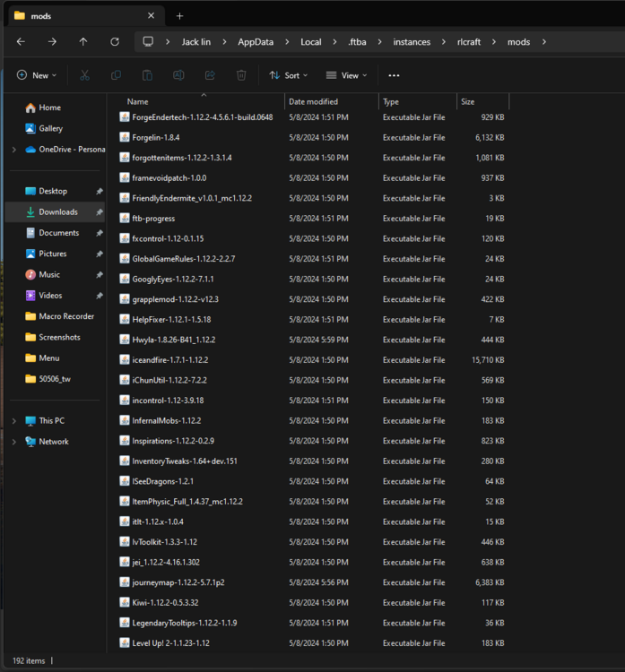
Task: Expand the This PC tree node
Action: (x=14, y=421)
